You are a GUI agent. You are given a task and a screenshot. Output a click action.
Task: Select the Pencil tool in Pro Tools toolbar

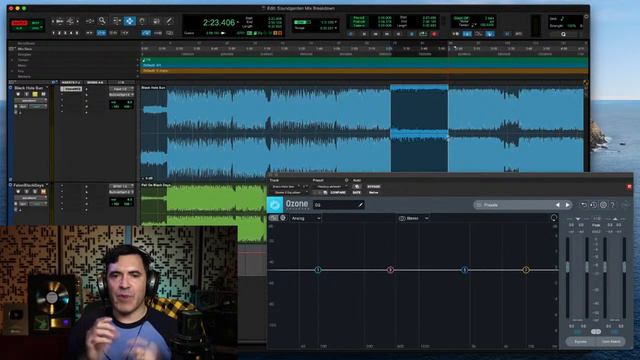click(169, 21)
